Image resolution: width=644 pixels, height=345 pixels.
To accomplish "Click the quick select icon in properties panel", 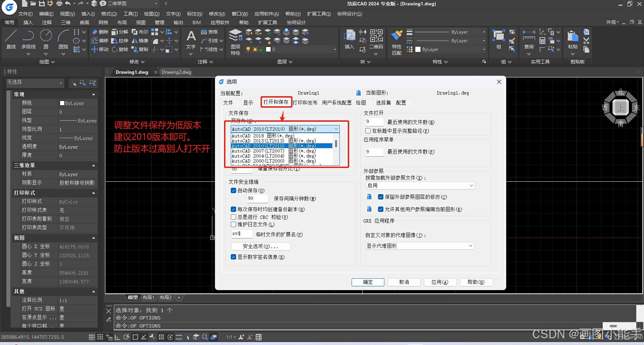I will [x=93, y=83].
